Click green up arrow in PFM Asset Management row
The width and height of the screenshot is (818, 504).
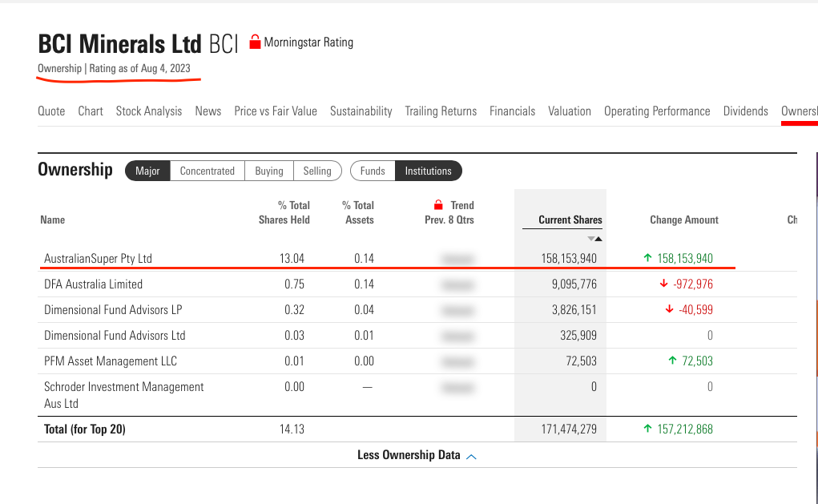click(x=672, y=360)
